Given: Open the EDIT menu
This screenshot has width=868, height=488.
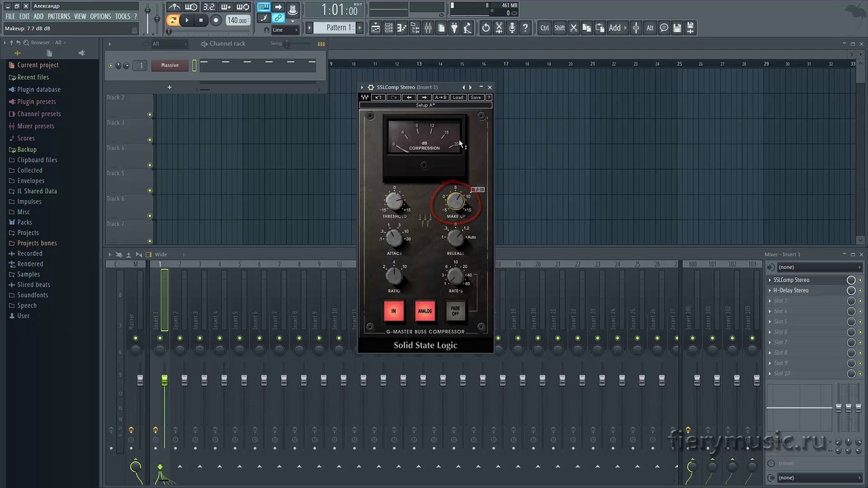Looking at the screenshot, I should pos(24,16).
